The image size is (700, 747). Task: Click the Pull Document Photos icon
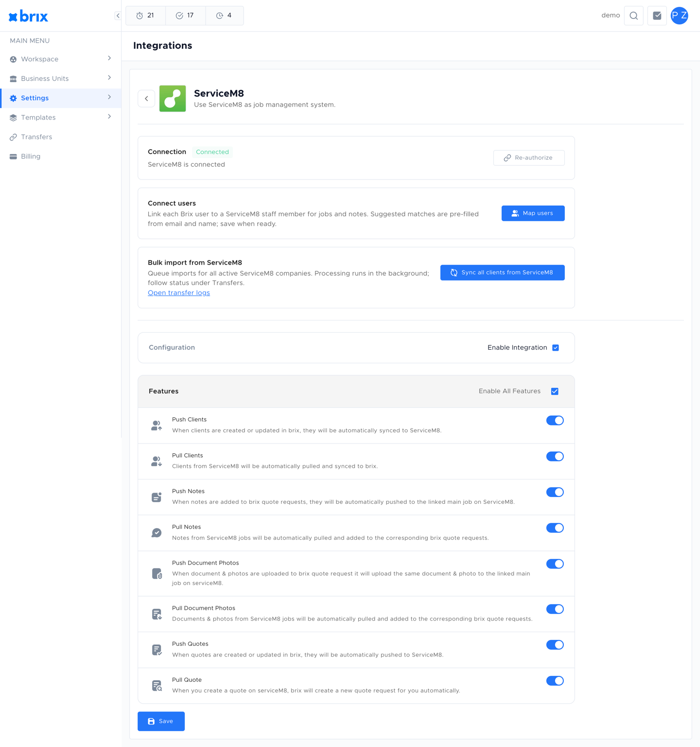(x=157, y=614)
